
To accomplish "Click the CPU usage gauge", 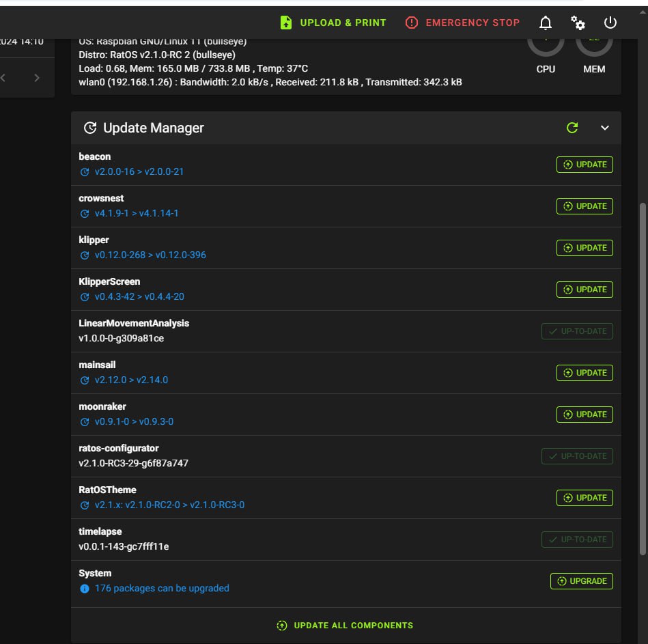I will pyautogui.click(x=546, y=48).
